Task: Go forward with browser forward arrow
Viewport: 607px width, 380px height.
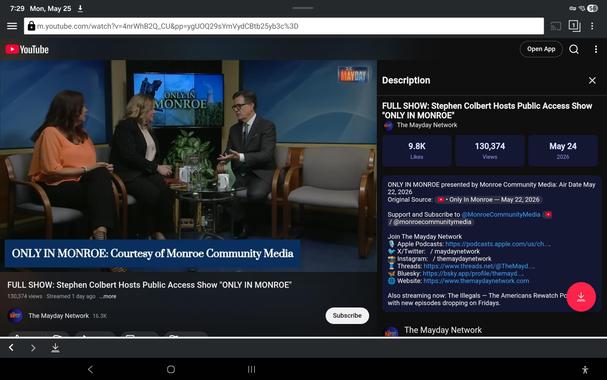Action: (33, 348)
